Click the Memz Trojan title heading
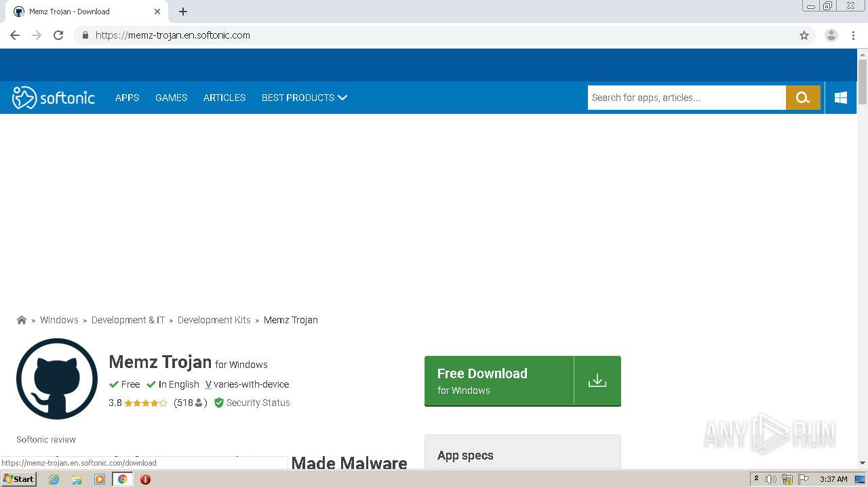This screenshot has width=868, height=488. click(160, 362)
